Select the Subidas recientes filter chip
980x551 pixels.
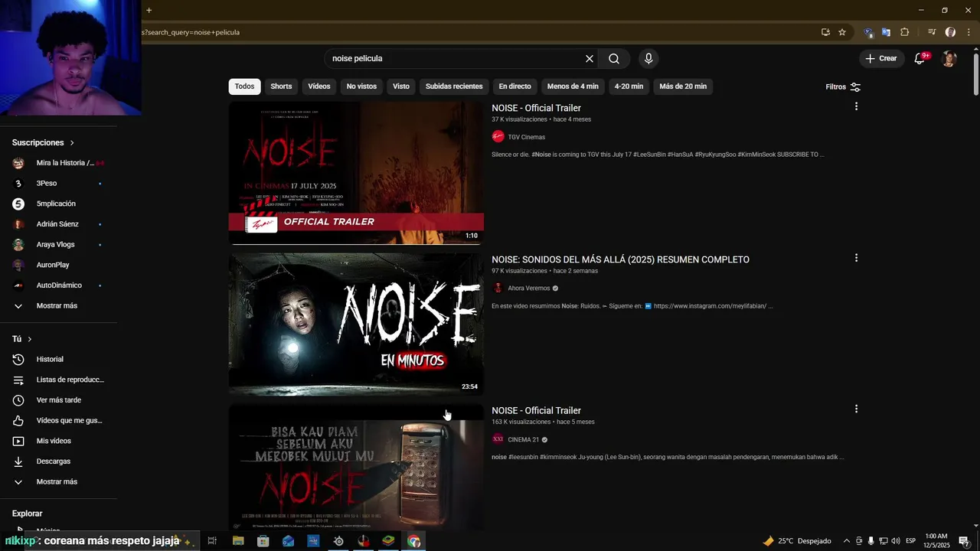pyautogui.click(x=454, y=86)
